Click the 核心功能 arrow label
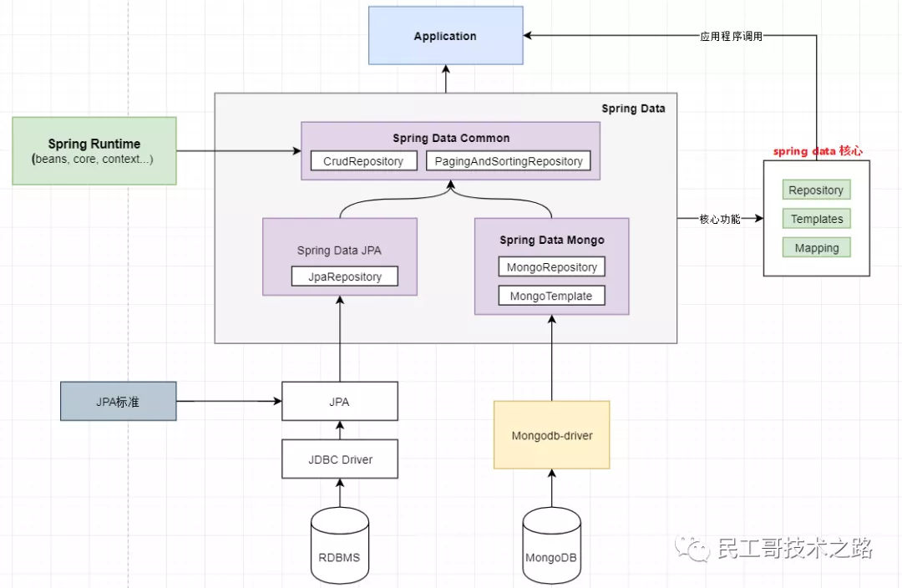The height and width of the screenshot is (588, 902). point(720,219)
